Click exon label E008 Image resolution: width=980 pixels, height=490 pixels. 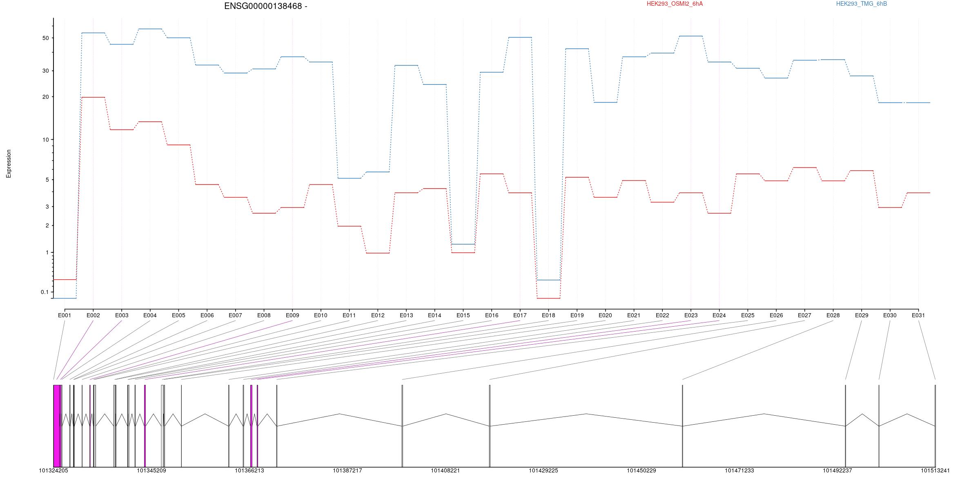[x=264, y=315]
